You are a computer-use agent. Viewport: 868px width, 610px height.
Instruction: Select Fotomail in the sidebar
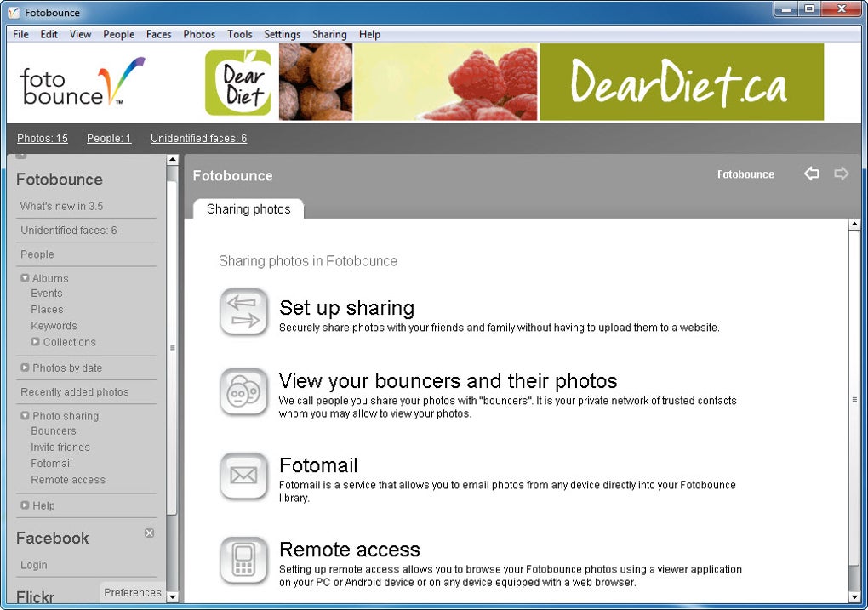(51, 464)
